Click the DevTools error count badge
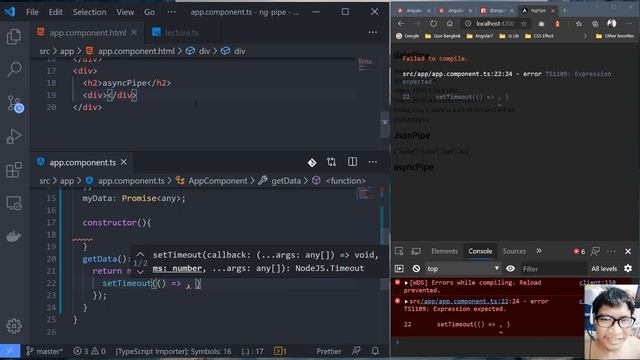Image resolution: width=640 pixels, height=360 pixels. tap(579, 251)
